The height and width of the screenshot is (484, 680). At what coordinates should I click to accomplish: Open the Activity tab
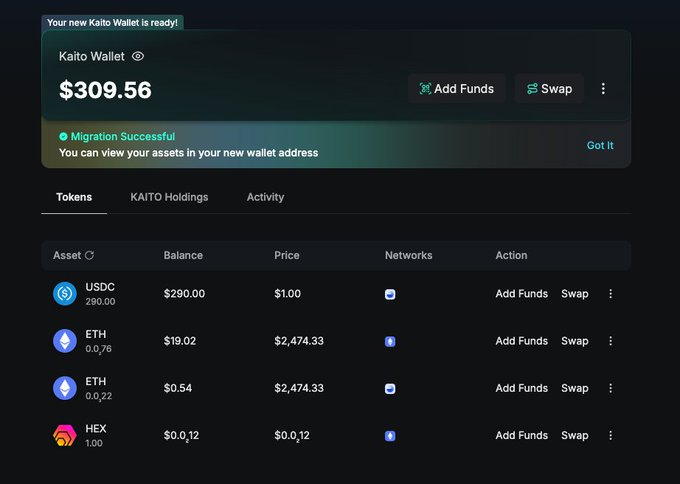265,197
